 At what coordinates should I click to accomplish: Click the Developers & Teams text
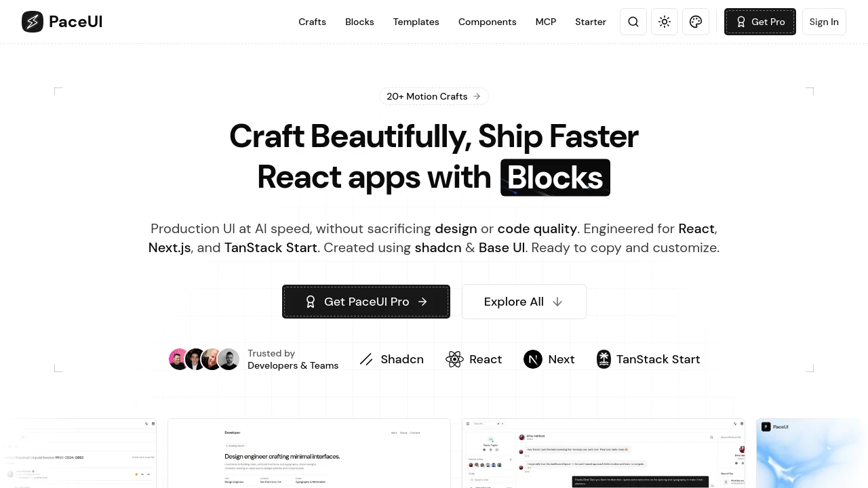(x=293, y=366)
